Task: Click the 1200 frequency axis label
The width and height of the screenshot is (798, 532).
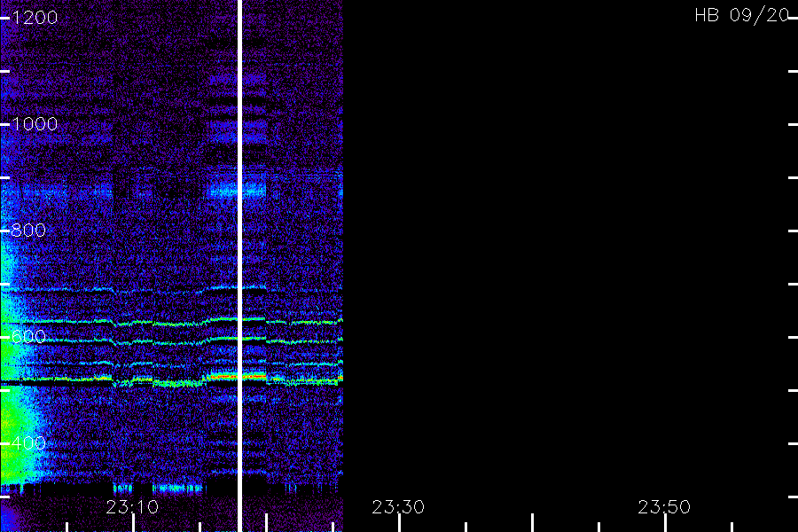Action: [35, 18]
